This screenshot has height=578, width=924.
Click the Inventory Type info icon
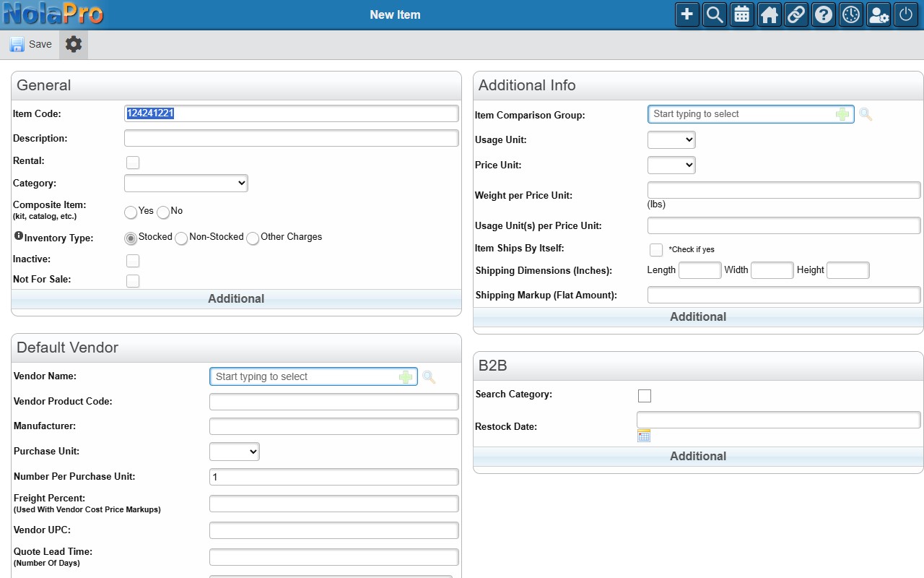[x=18, y=236]
